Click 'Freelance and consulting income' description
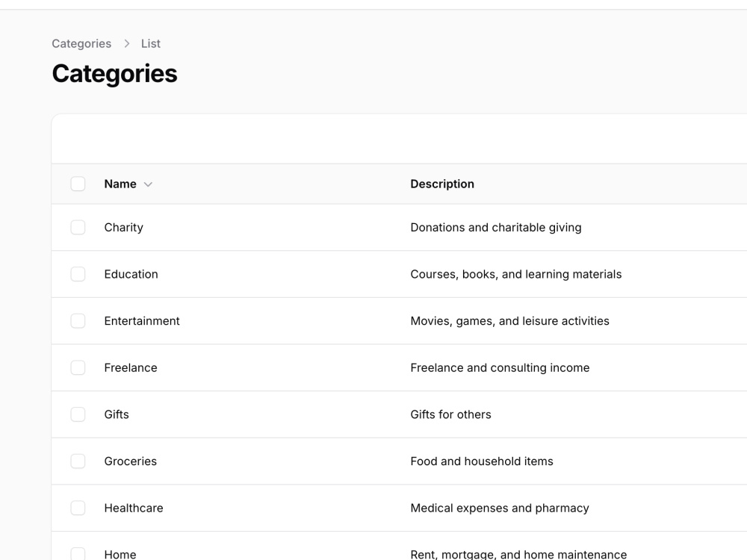The width and height of the screenshot is (747, 560). [500, 367]
